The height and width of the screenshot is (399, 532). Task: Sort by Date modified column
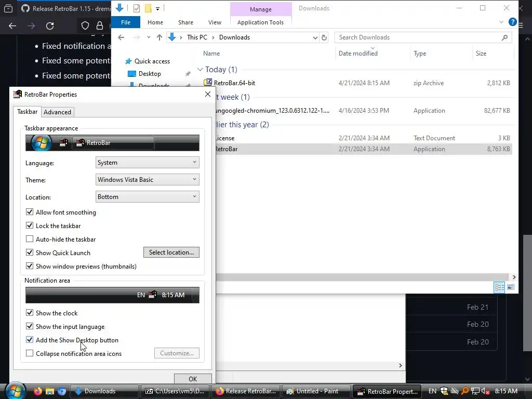(x=358, y=54)
